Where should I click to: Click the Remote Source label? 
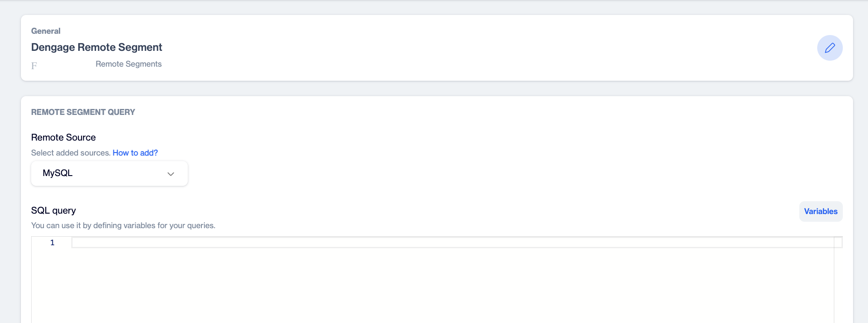tap(63, 138)
